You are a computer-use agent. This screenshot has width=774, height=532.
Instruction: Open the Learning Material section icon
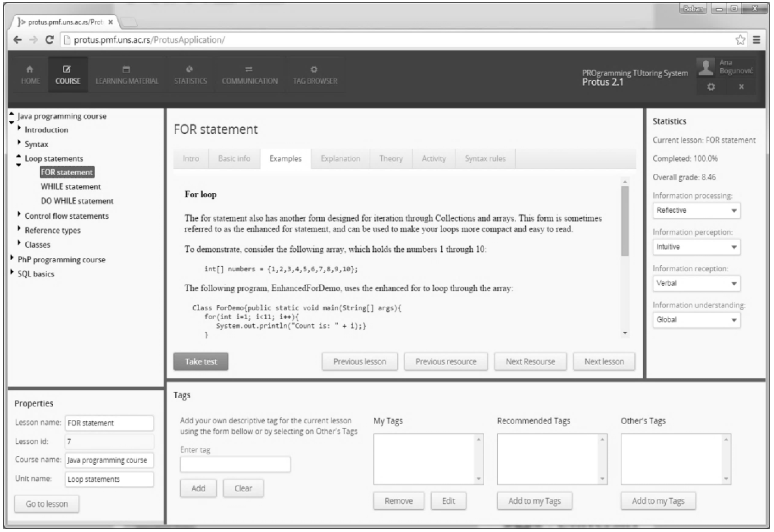[x=126, y=69]
